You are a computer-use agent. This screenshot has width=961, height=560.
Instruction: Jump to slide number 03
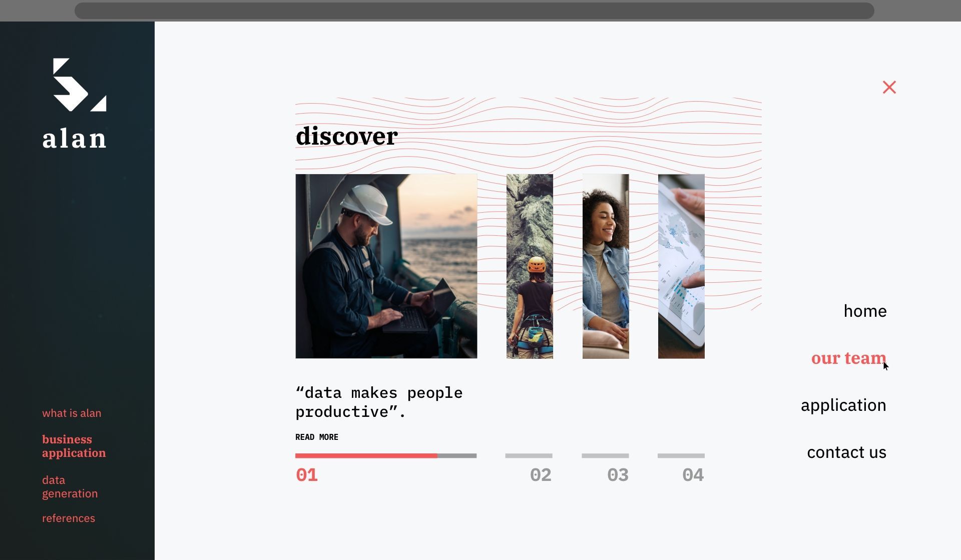618,475
